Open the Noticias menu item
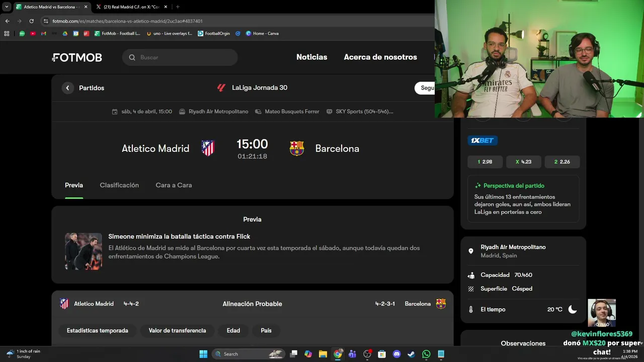Image resolution: width=644 pixels, height=362 pixels. click(312, 57)
